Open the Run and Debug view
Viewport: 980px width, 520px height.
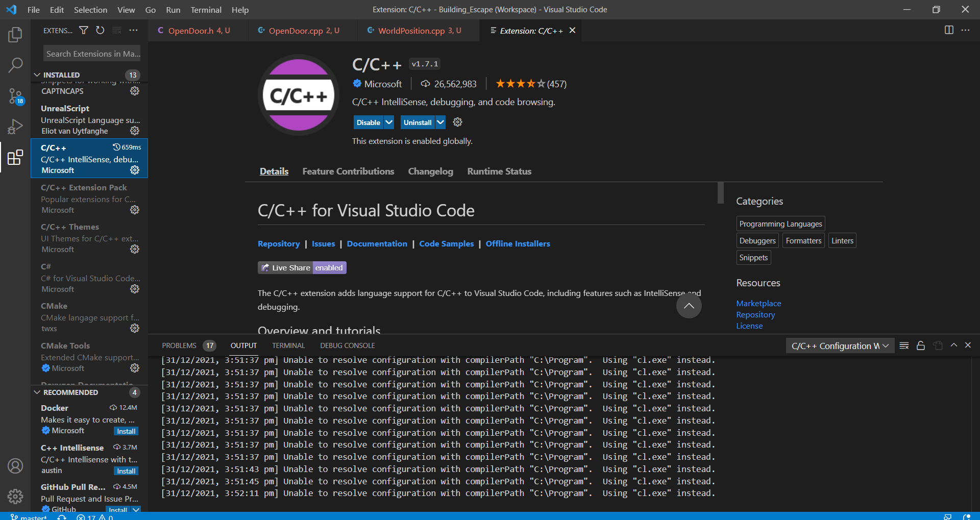pyautogui.click(x=15, y=126)
